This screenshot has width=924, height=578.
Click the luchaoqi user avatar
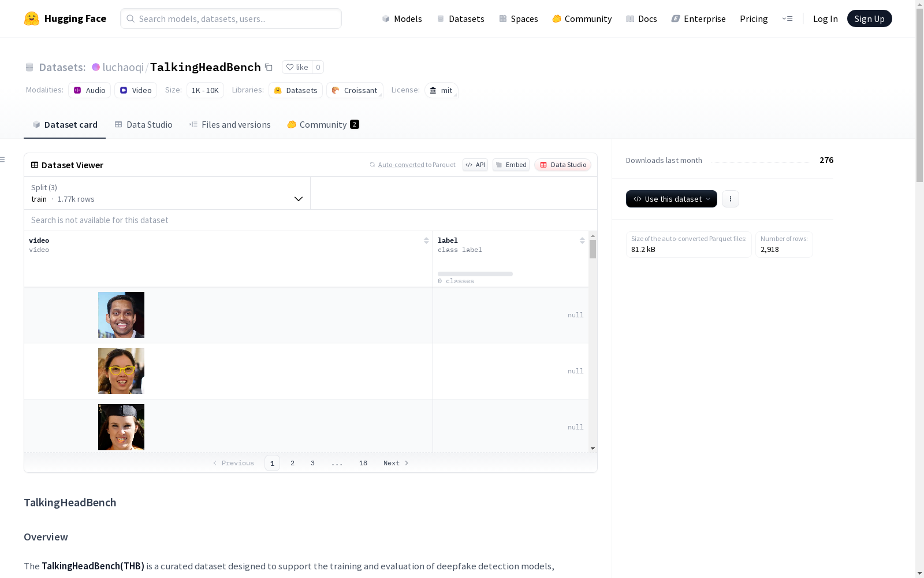(96, 67)
